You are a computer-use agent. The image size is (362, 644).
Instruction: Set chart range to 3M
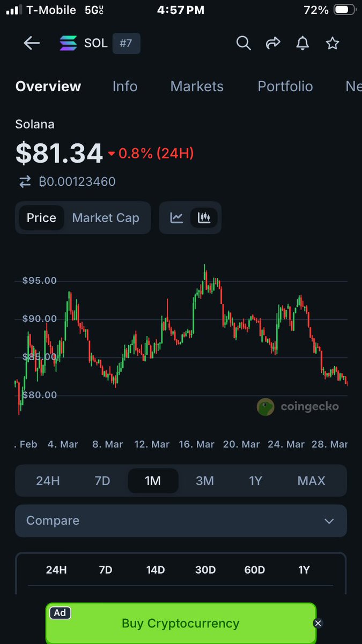click(204, 480)
